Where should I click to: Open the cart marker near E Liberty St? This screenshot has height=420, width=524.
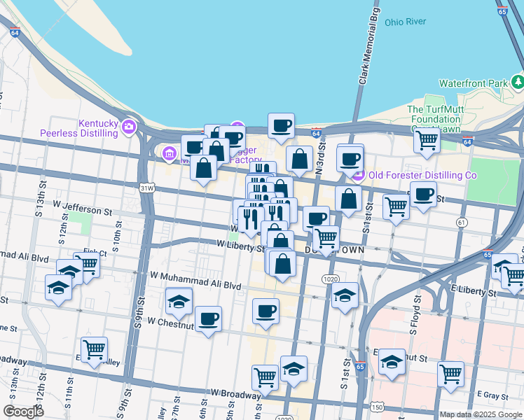pos(515,277)
